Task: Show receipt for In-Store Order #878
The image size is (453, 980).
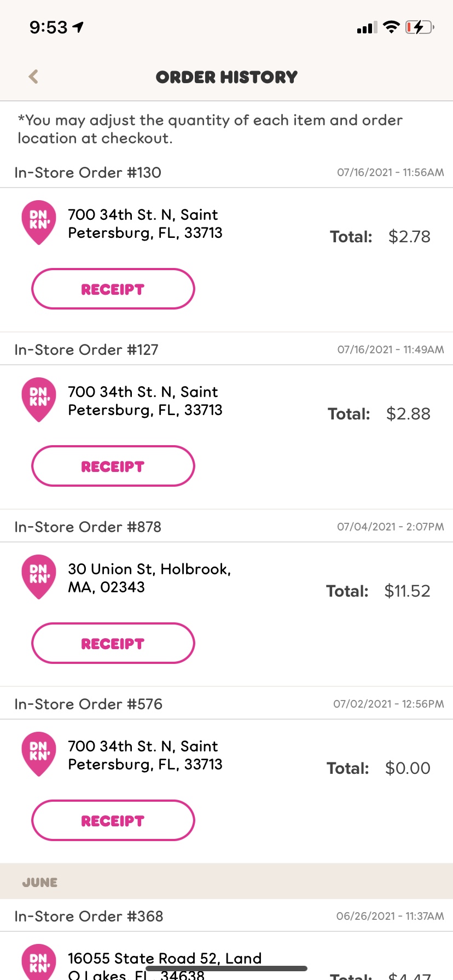Action: click(x=113, y=643)
